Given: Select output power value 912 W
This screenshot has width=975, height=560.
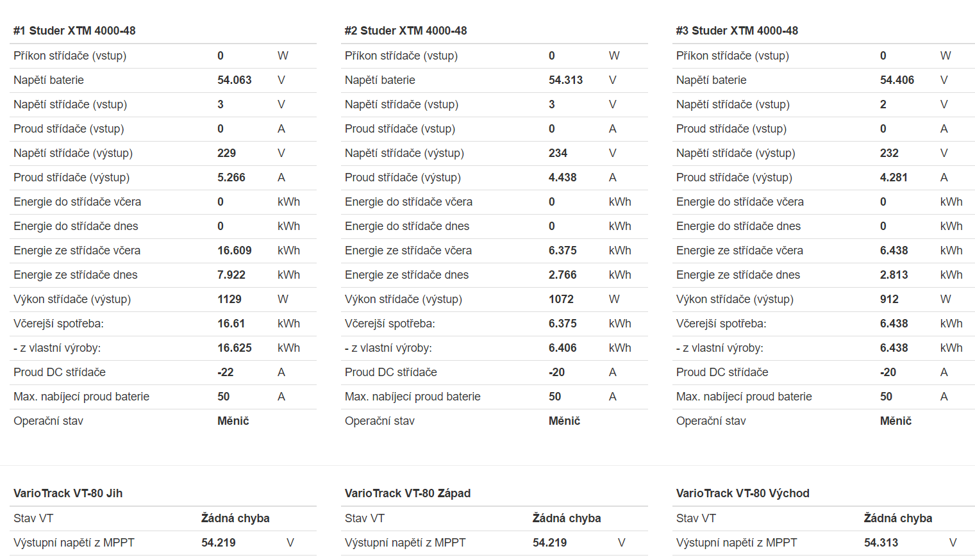Looking at the screenshot, I should 889,299.
